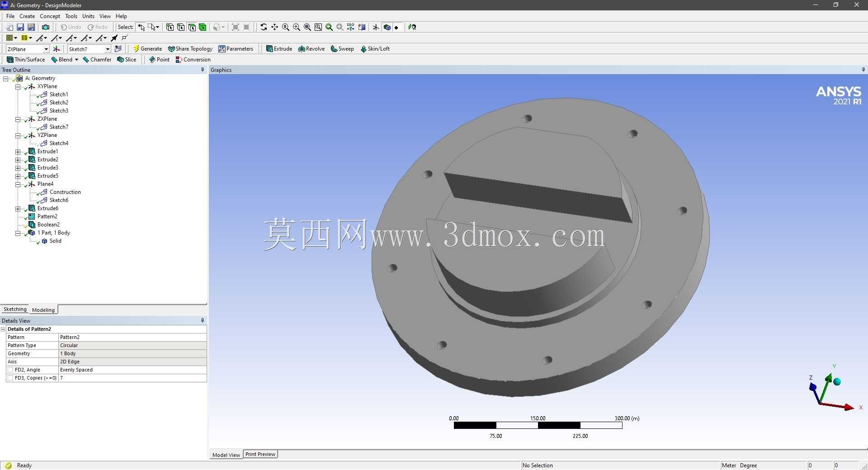Click the Save Project floppy icon
This screenshot has height=470, width=868.
(20, 27)
